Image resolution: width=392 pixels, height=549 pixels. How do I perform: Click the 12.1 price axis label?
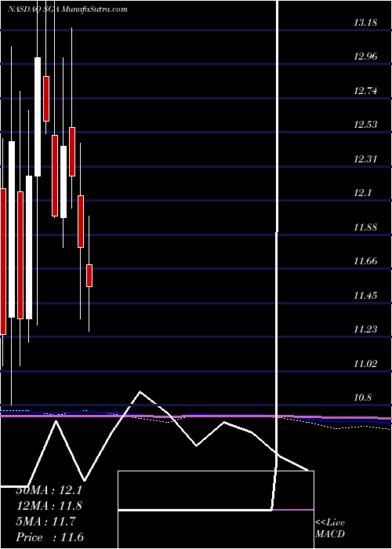tap(362, 193)
